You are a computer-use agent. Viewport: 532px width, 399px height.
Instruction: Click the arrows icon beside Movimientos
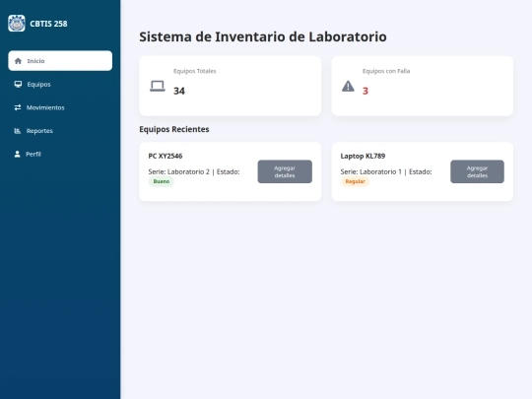18,107
